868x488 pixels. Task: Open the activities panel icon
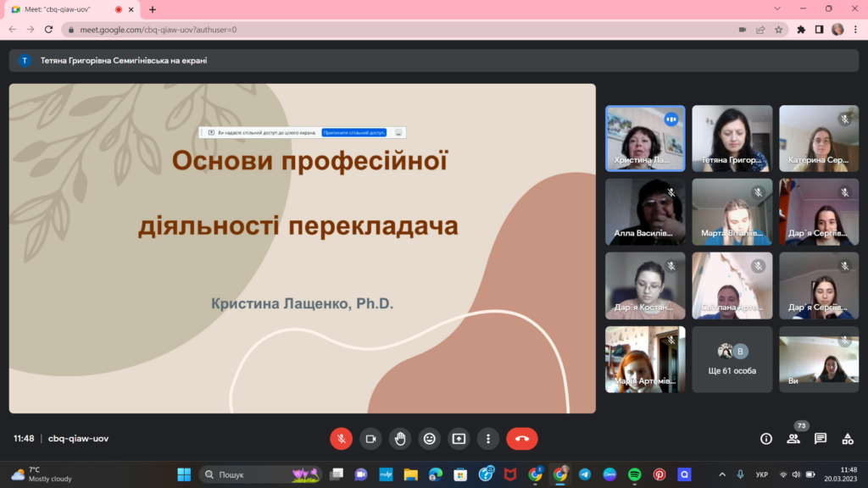coord(848,438)
